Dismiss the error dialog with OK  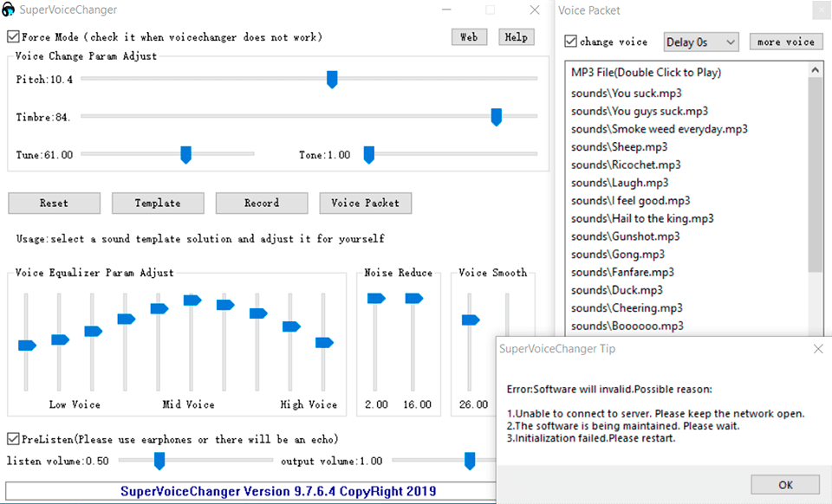pyautogui.click(x=785, y=485)
